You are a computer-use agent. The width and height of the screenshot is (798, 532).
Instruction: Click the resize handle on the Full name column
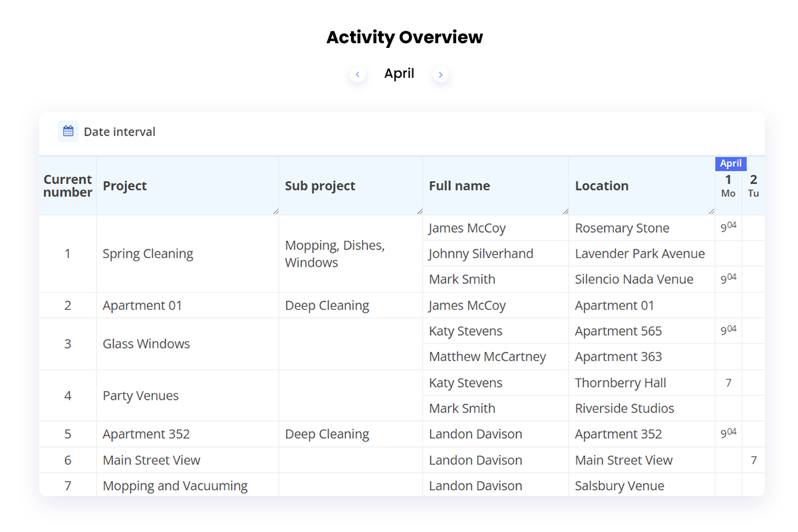(565, 210)
